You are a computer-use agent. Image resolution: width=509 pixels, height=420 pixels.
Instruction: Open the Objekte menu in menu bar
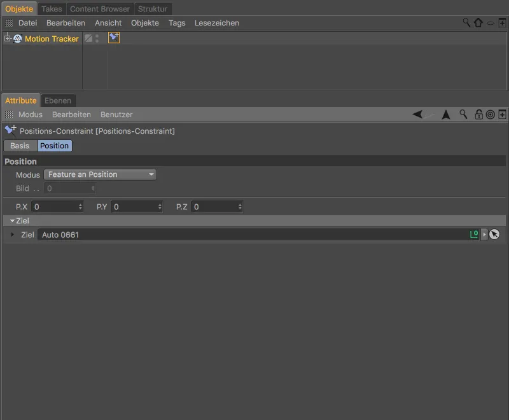pos(145,23)
